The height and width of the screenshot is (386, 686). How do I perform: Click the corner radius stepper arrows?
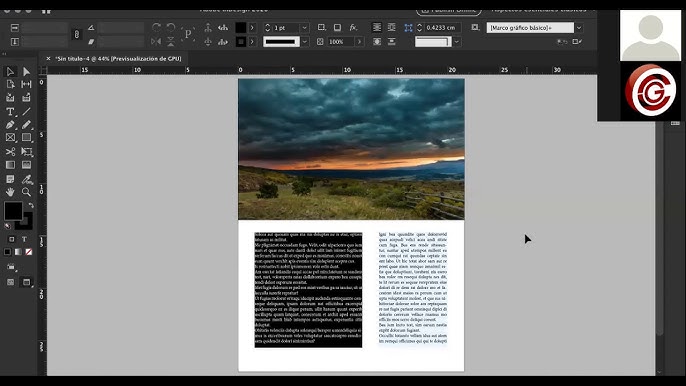tap(419, 28)
